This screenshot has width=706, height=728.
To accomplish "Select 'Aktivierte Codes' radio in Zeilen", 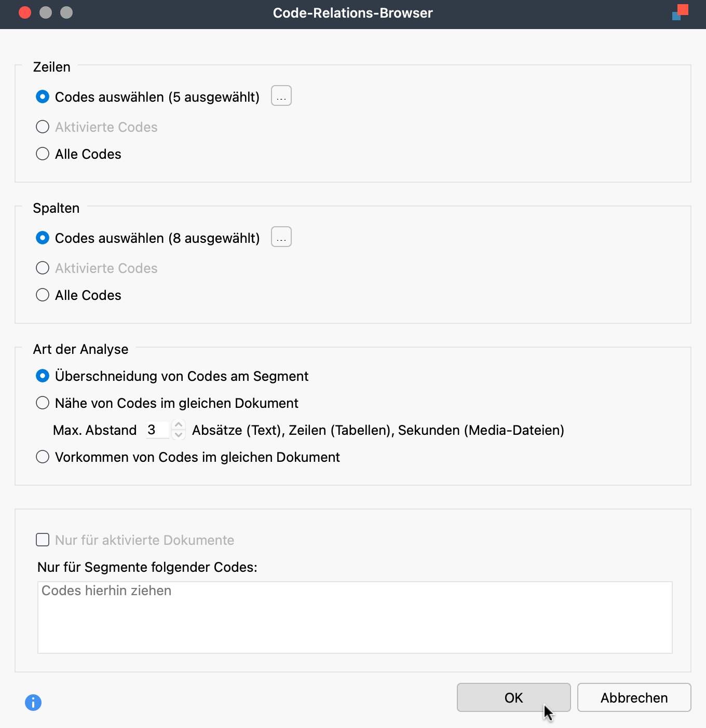I will pyautogui.click(x=43, y=127).
